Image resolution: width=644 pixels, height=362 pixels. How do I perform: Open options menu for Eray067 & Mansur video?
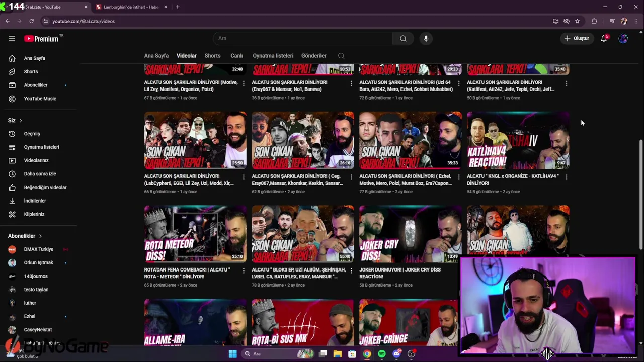point(351,83)
